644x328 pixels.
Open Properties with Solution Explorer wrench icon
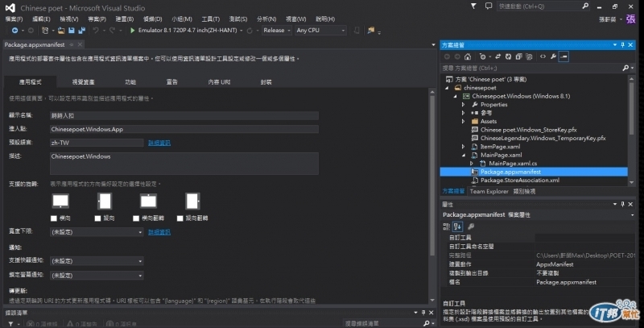click(x=553, y=56)
